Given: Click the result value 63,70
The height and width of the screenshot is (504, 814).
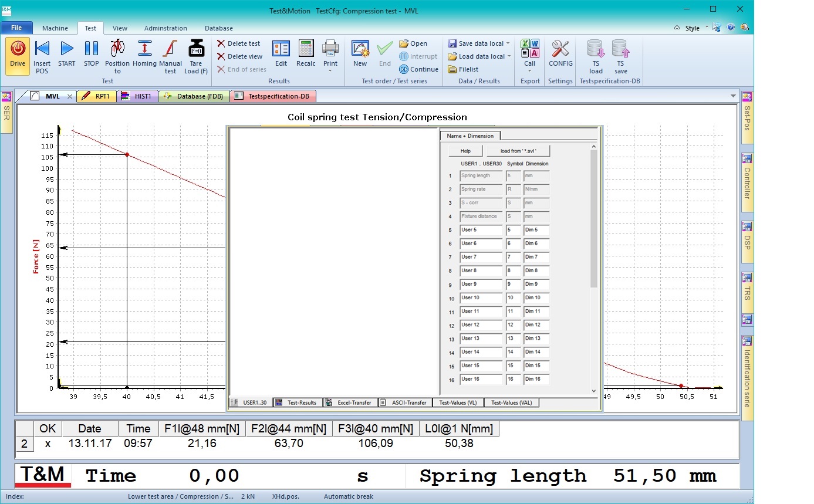Looking at the screenshot, I should click(289, 444).
